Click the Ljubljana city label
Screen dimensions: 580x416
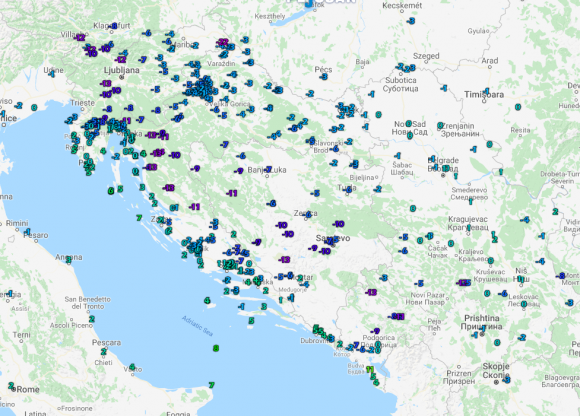pyautogui.click(x=121, y=70)
